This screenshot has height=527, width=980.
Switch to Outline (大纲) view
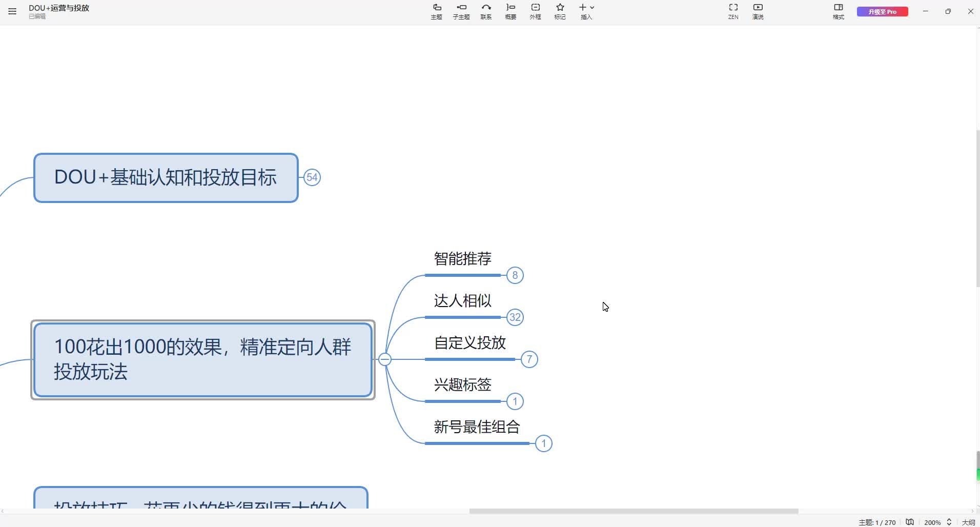tap(968, 522)
